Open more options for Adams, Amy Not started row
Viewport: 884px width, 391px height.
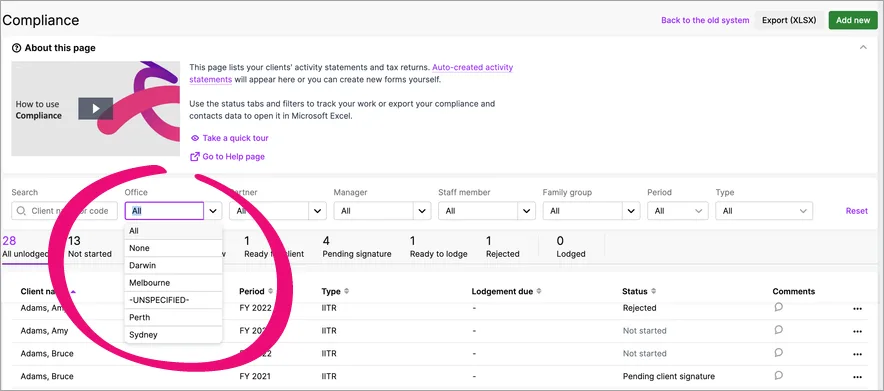(858, 331)
